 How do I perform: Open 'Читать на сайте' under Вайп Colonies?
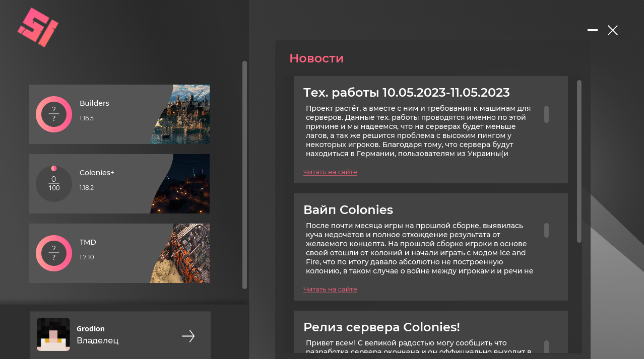tap(330, 290)
